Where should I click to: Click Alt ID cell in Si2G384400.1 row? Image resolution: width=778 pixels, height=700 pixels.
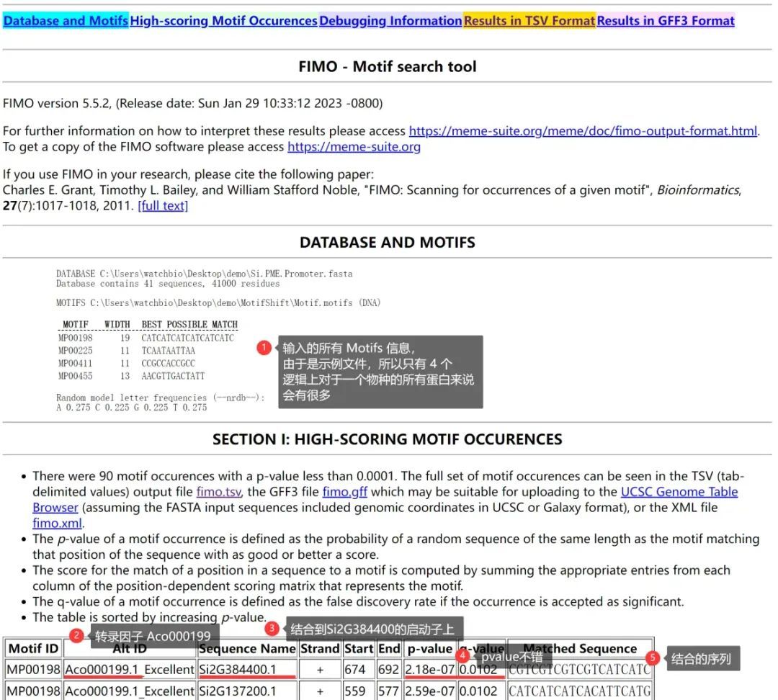tap(130, 669)
